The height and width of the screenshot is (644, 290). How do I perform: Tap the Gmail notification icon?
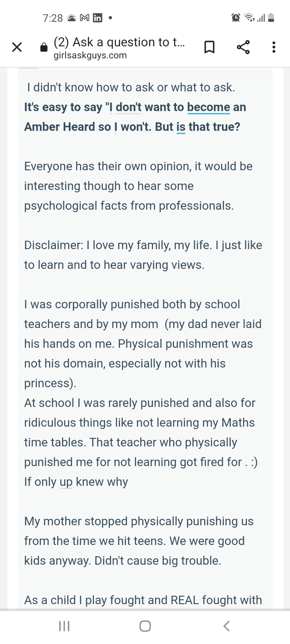(x=84, y=18)
